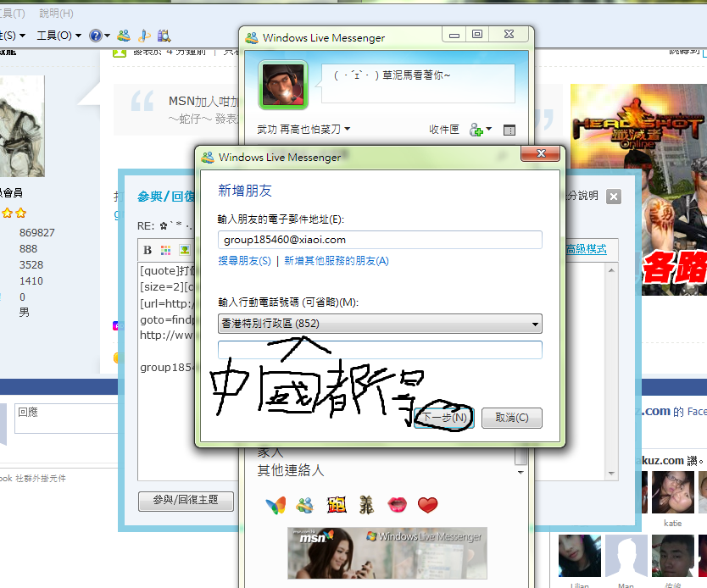Click the Next (下一步) button

pyautogui.click(x=443, y=418)
